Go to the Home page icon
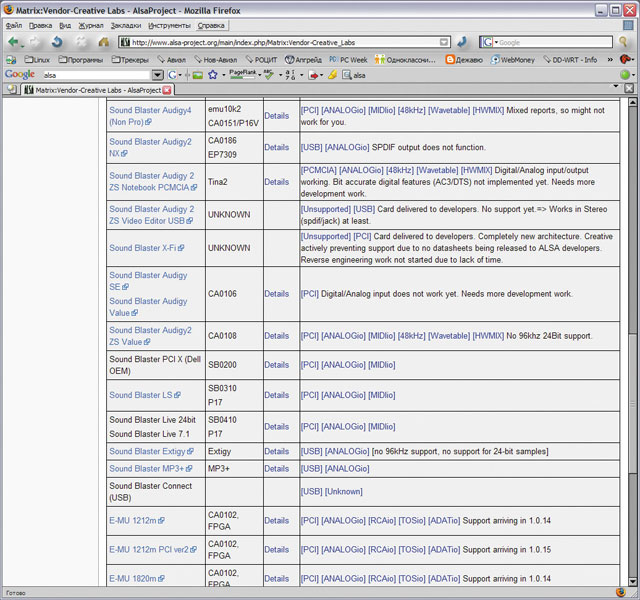Image resolution: width=640 pixels, height=600 pixels. point(104,42)
